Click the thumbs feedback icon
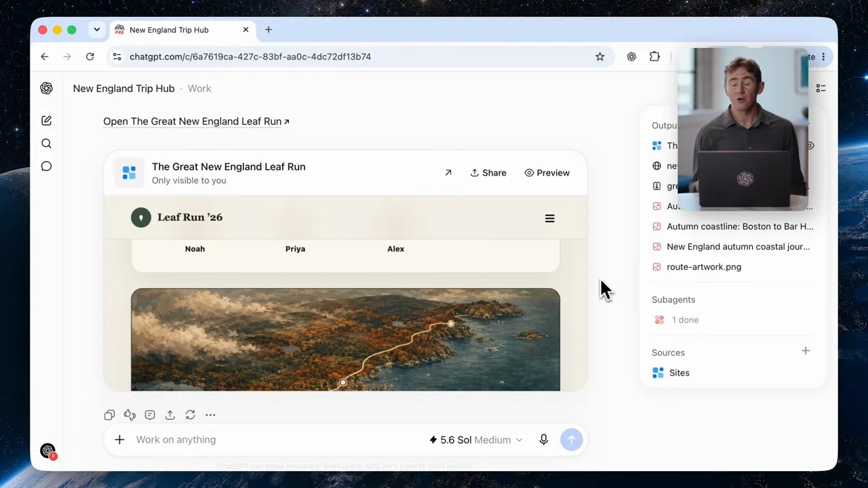This screenshot has width=868, height=488. tap(130, 415)
